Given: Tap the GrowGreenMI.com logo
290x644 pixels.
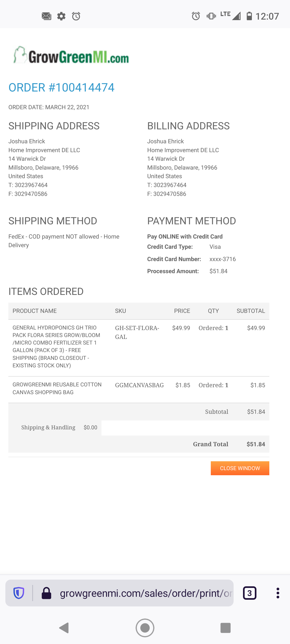Looking at the screenshot, I should 71,56.
